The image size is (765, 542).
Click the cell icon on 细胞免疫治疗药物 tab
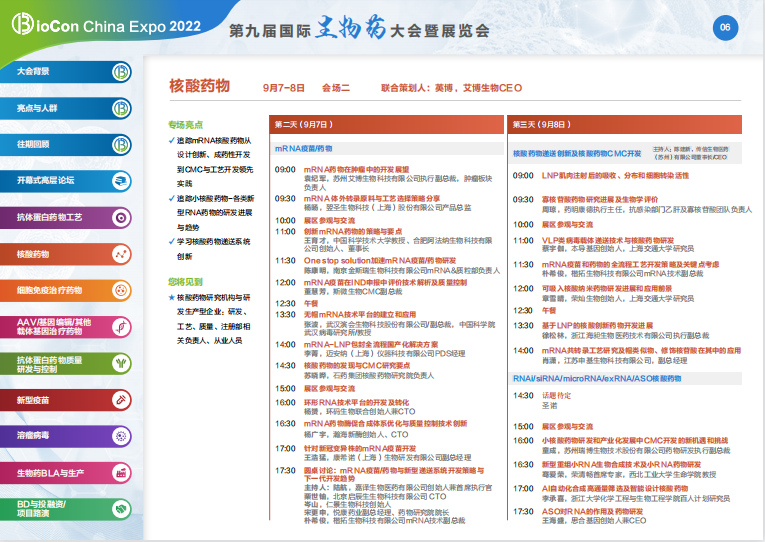point(121,290)
